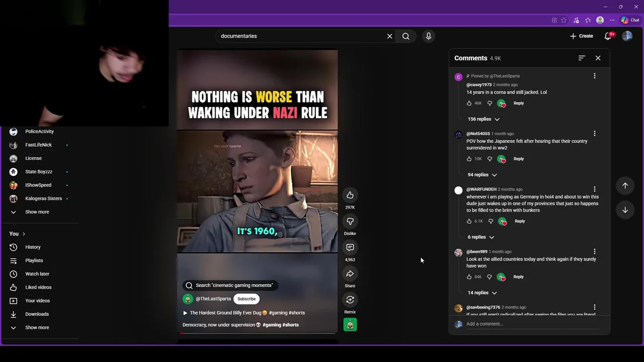Viewport: 644px width, 362px height.
Task: Sort comments using the sort icon
Action: (582, 58)
